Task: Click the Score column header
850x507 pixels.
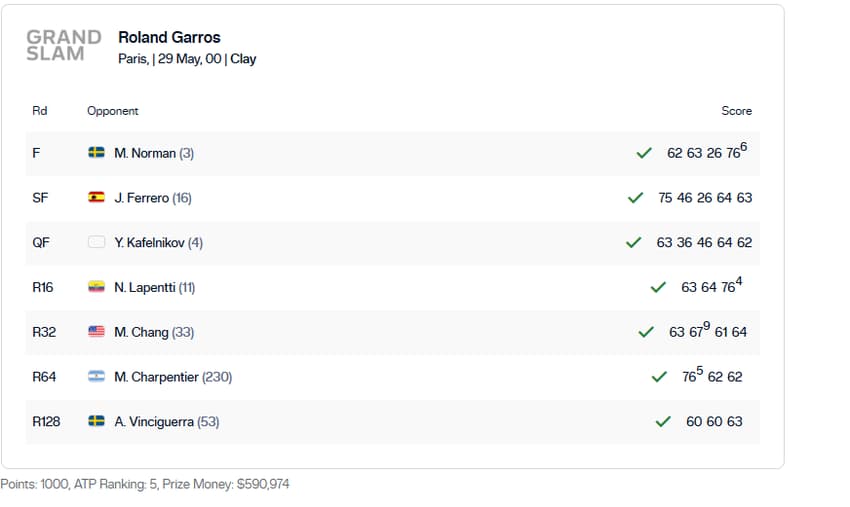Action: tap(736, 111)
